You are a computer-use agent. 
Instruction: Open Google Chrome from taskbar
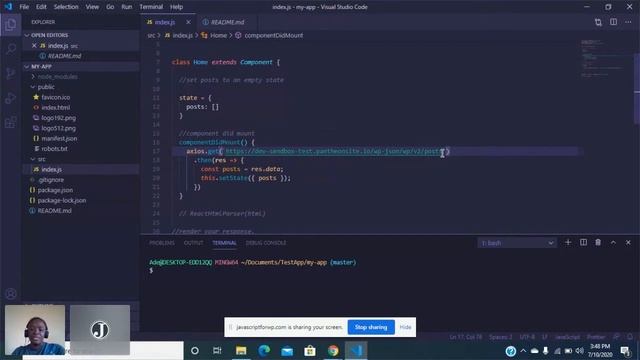(x=333, y=351)
